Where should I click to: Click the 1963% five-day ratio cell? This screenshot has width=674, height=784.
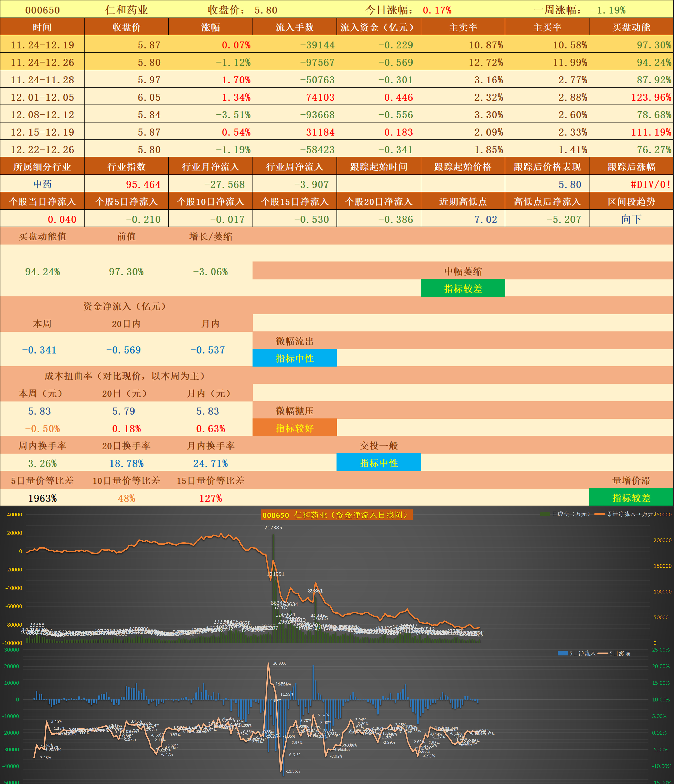click(42, 498)
